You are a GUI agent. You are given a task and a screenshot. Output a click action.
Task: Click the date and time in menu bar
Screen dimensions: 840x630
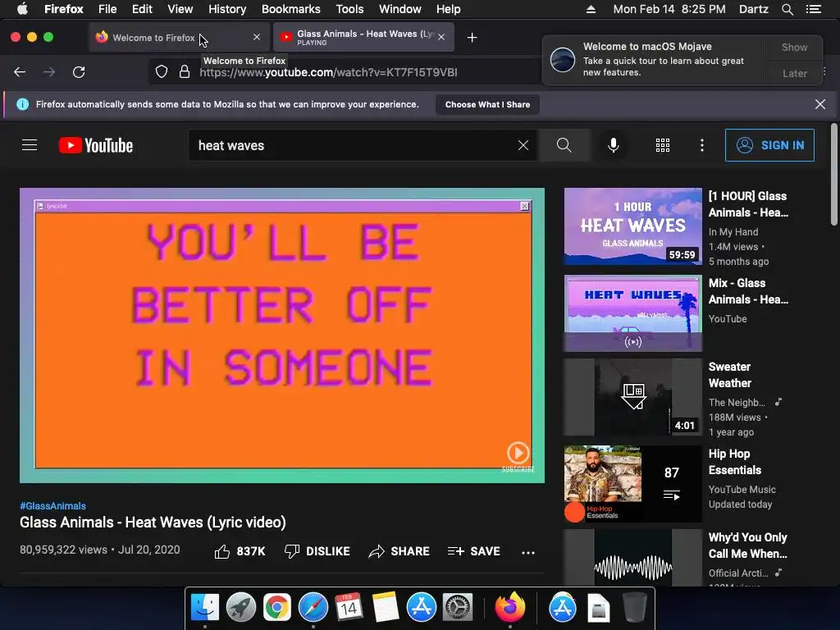click(x=669, y=9)
